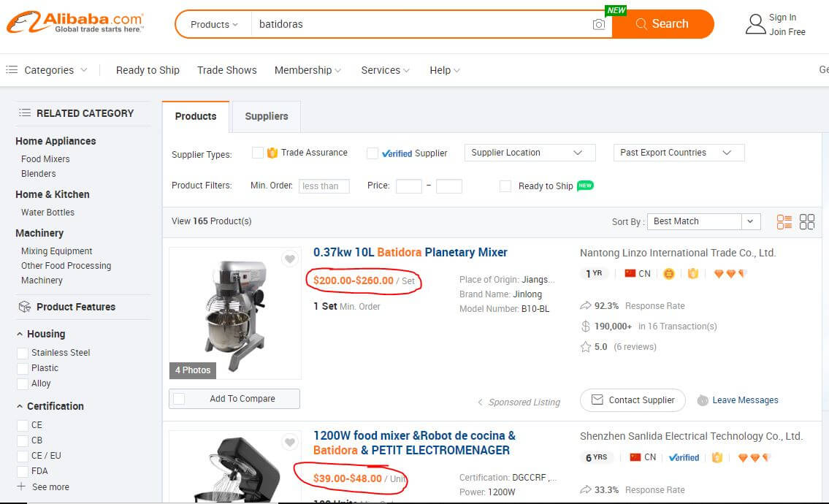Click Shenzhen Sanlida diamond rating icons
This screenshot has width=829, height=504.
click(754, 457)
